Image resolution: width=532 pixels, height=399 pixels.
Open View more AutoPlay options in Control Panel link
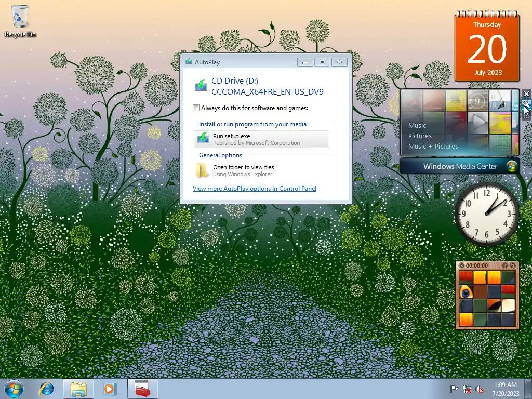pos(255,188)
